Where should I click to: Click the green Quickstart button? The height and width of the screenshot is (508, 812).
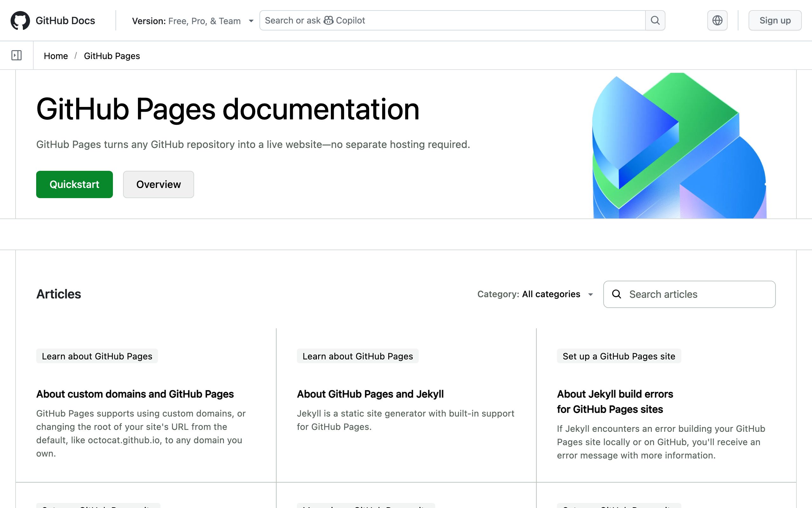pyautogui.click(x=75, y=184)
